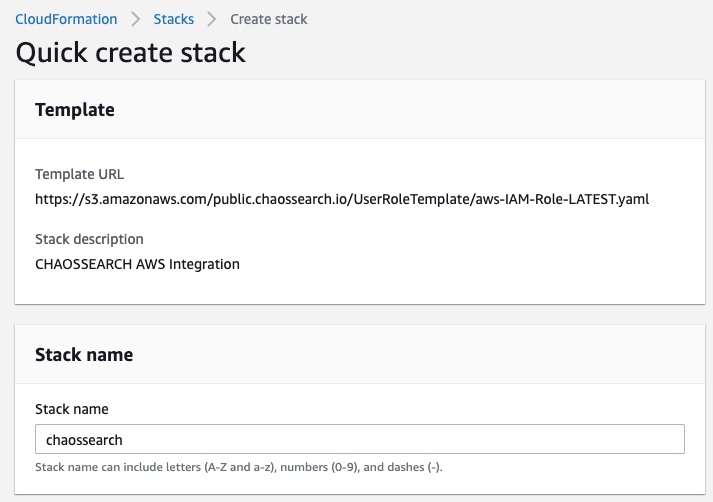
Task: Click the Create stack breadcrumb item
Action: point(269,19)
